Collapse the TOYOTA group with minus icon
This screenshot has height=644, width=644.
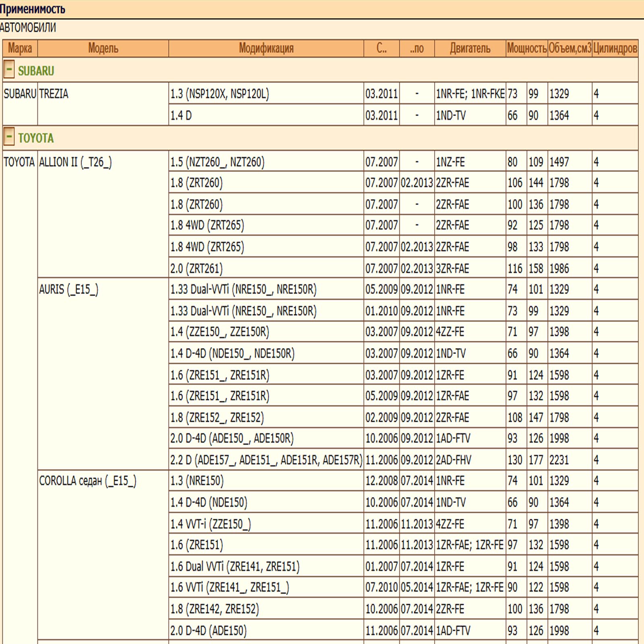9,137
